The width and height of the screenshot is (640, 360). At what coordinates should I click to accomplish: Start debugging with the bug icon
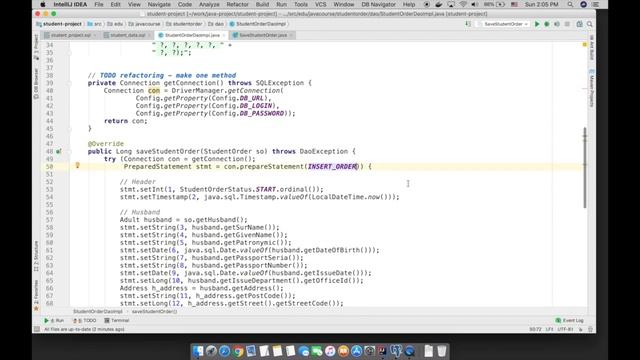click(547, 24)
